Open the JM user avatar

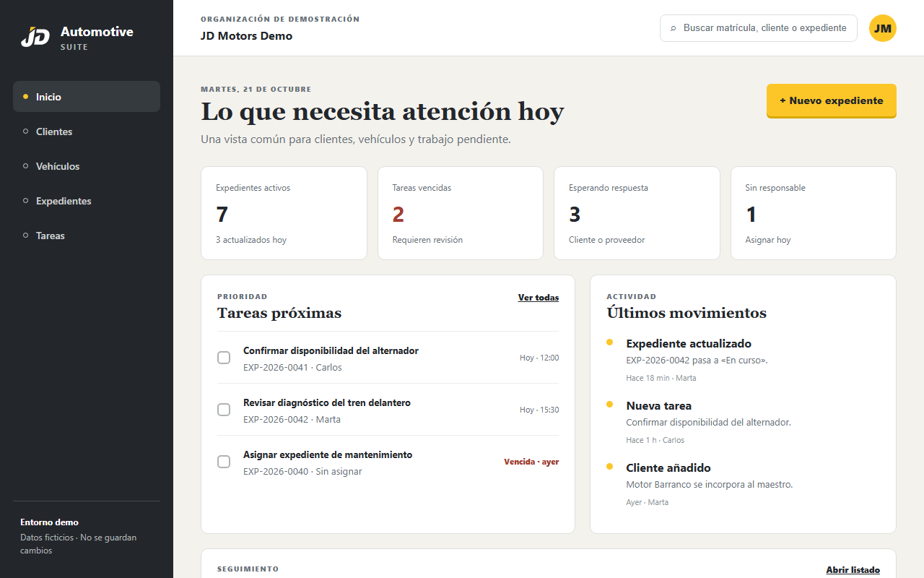[x=882, y=28]
